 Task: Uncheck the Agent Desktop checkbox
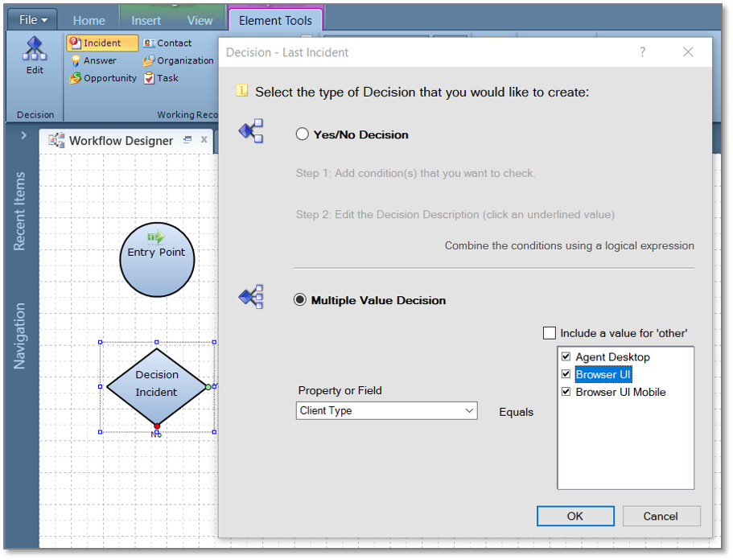(566, 357)
